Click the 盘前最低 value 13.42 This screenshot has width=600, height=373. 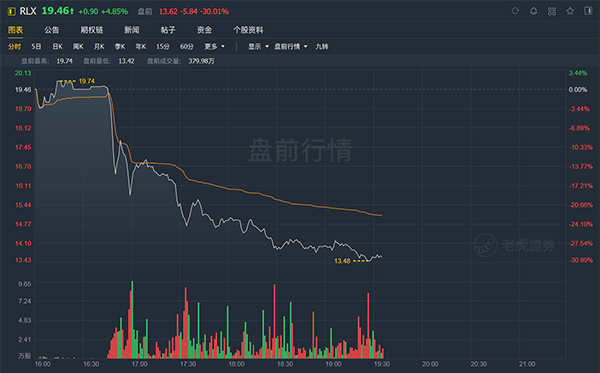(x=126, y=61)
